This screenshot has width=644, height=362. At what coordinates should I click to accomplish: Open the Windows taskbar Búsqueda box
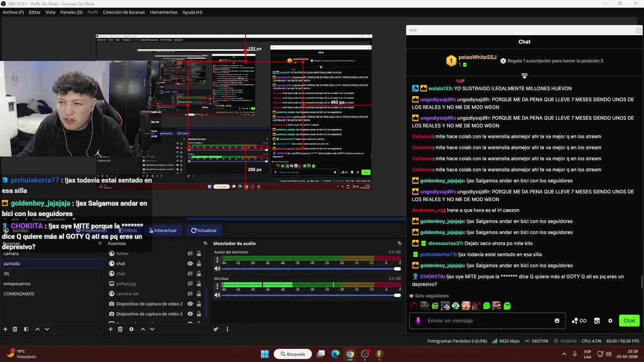tap(293, 354)
